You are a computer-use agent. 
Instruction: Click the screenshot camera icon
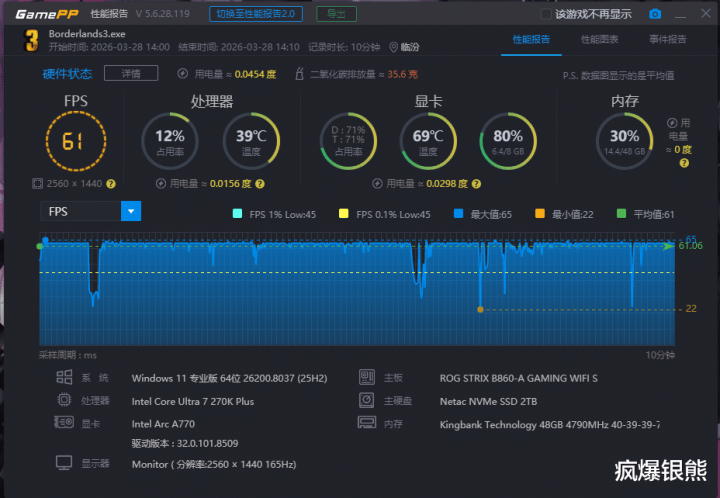tap(655, 14)
